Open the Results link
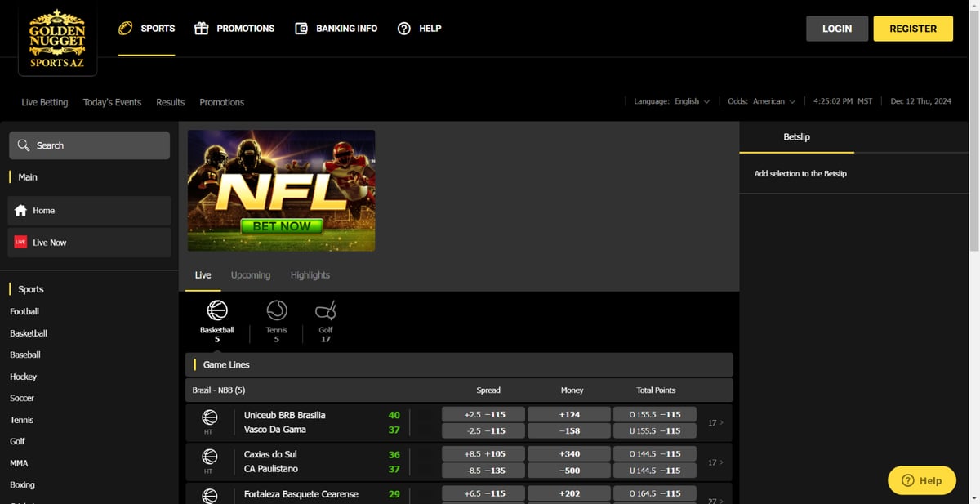The image size is (980, 504). click(170, 102)
